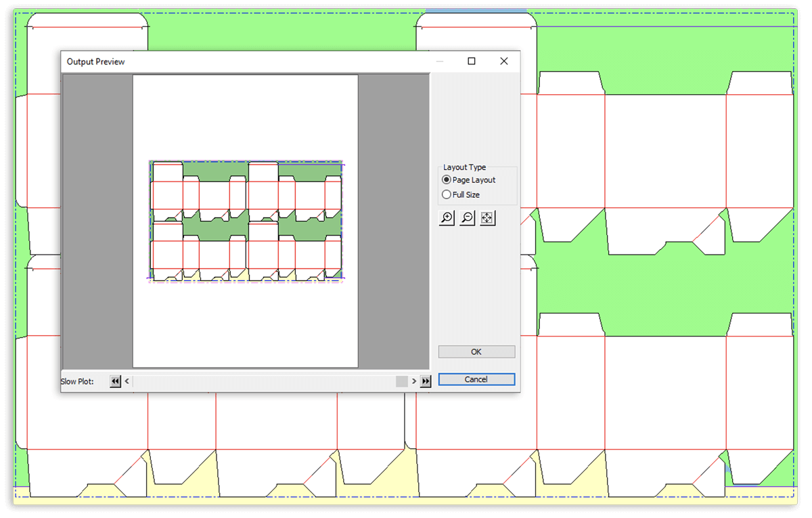Jump Slow Plot to end with double-right arrow

[426, 382]
